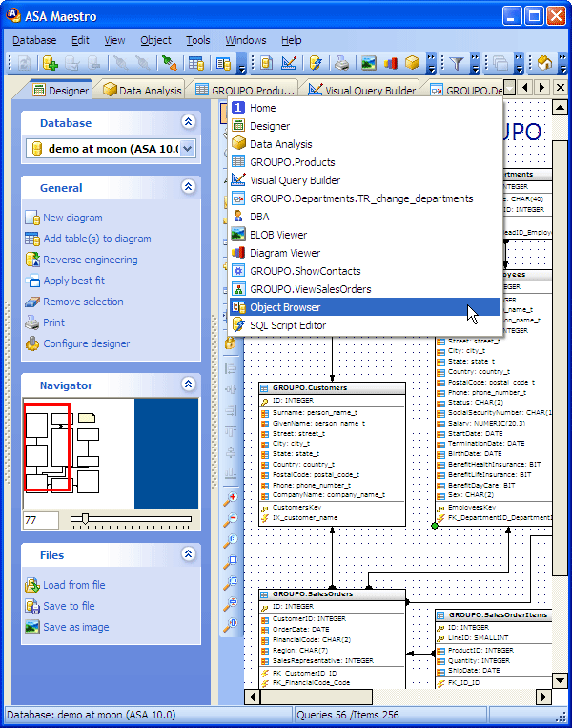Collapse the Navigator panel
572x728 pixels.
pos(189,385)
